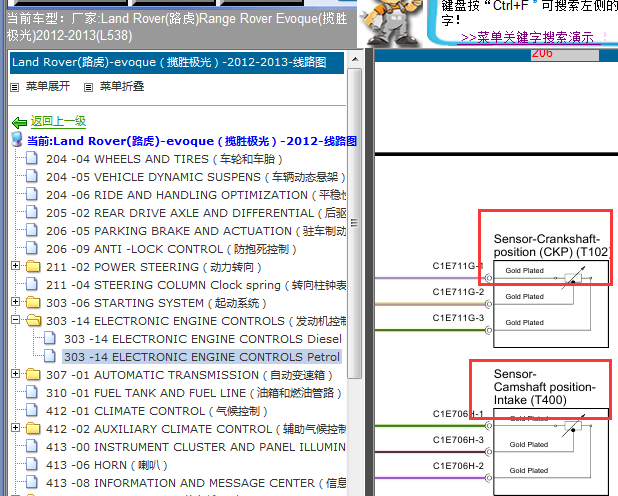Open the 菜单关键字搜索演示 link

point(527,37)
